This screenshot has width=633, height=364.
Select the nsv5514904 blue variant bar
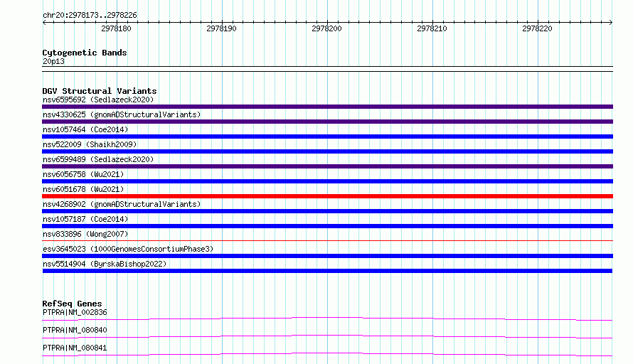click(x=327, y=271)
